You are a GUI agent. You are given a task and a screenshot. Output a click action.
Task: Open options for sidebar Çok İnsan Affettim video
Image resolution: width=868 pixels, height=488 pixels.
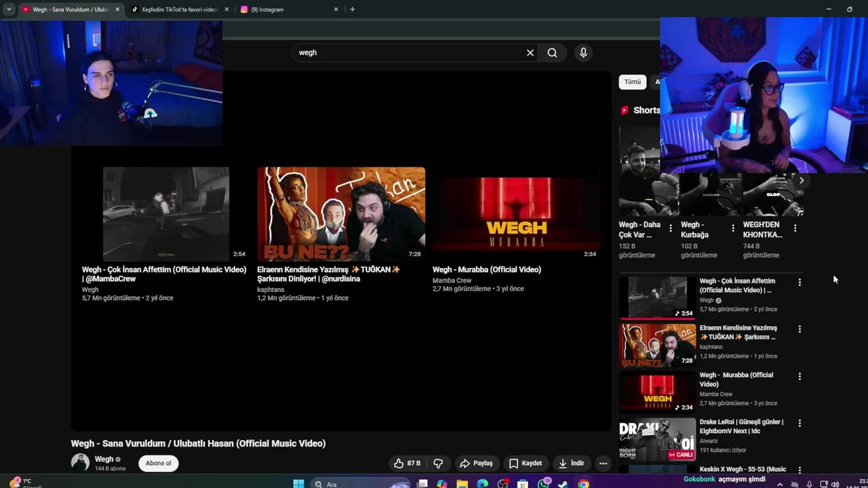pyautogui.click(x=800, y=282)
